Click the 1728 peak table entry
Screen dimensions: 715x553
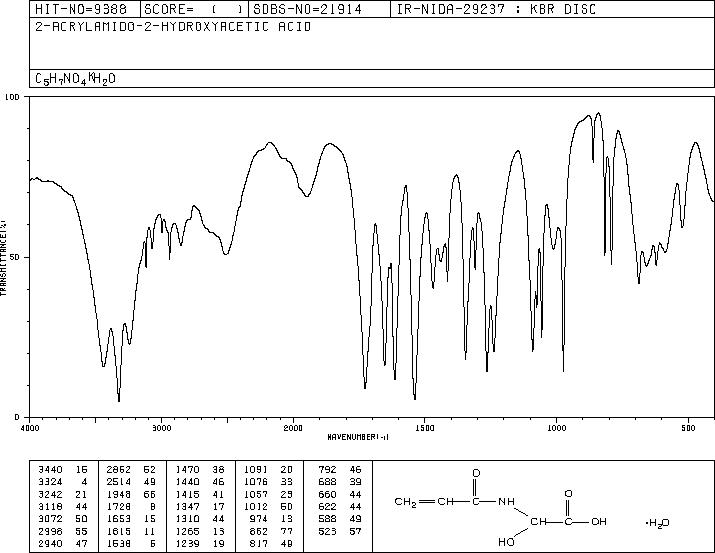tap(131, 506)
